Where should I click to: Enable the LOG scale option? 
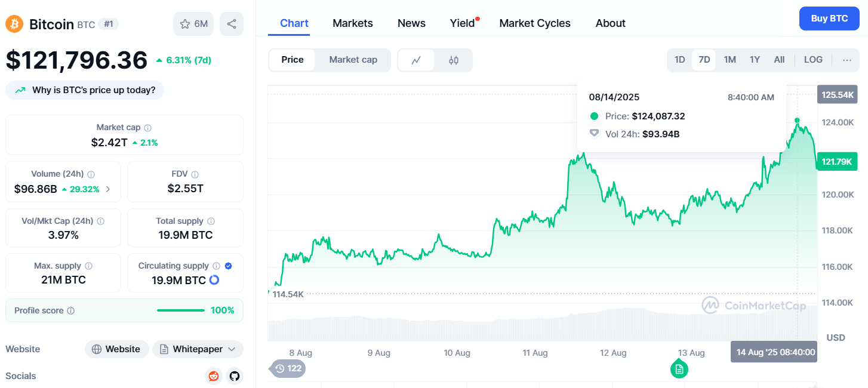coord(813,60)
